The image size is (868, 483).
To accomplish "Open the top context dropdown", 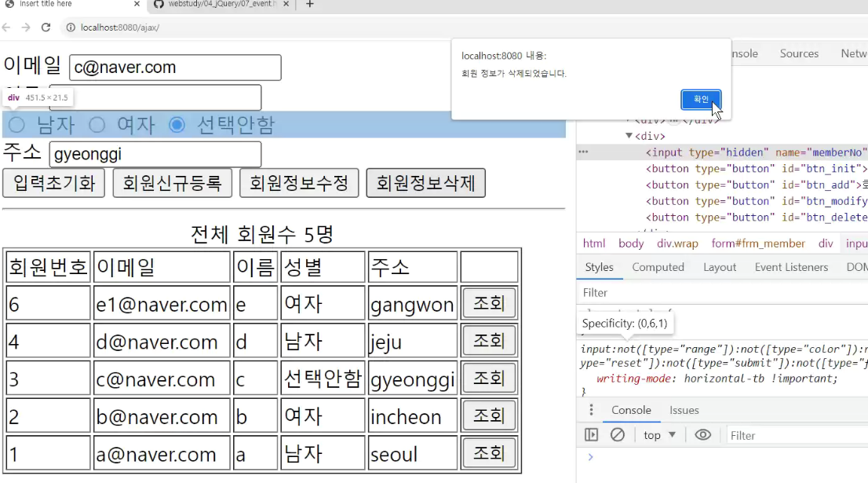I will click(x=660, y=435).
